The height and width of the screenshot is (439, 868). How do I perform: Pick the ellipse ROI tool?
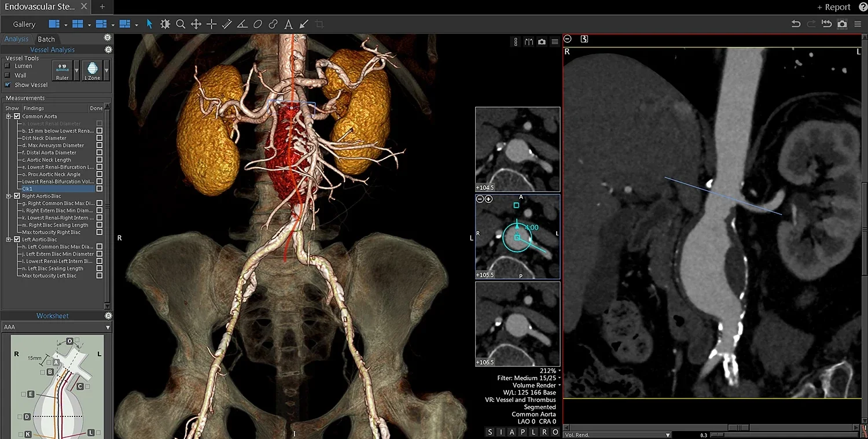click(x=258, y=24)
